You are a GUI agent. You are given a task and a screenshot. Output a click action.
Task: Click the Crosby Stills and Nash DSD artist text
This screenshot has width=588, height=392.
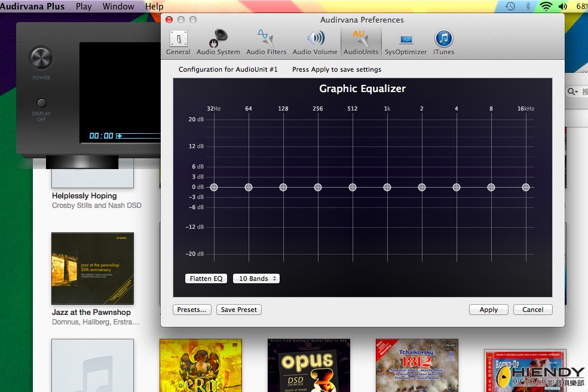(97, 206)
